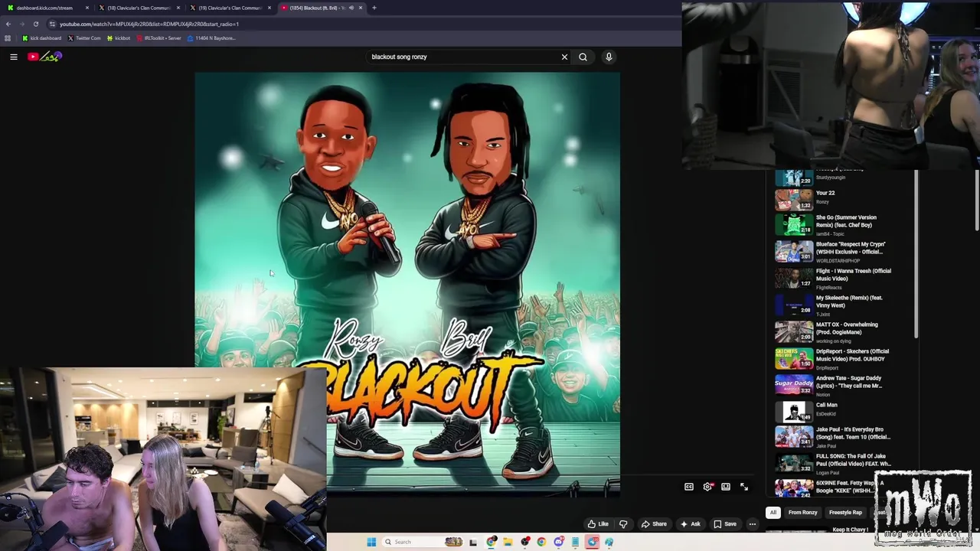Switch to the '(18) Clavicular's Clan' tab
The image size is (980, 551).
tap(139, 8)
